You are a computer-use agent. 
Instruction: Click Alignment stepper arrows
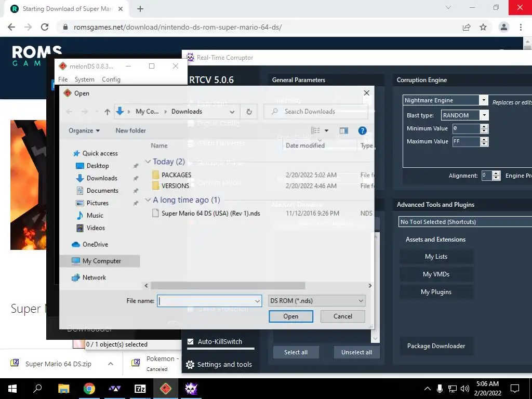pos(496,176)
